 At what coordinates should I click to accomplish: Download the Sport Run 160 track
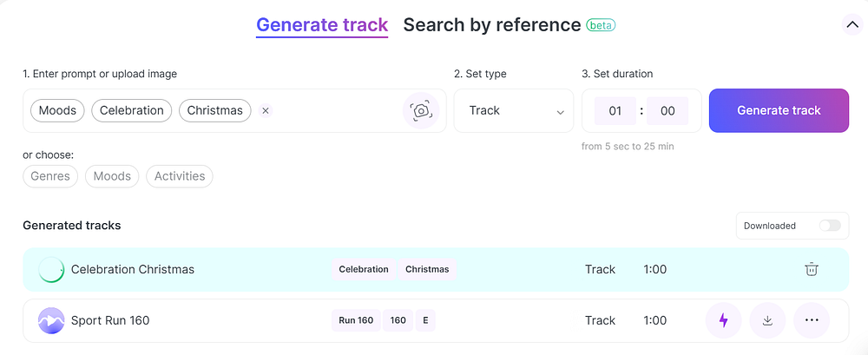click(x=767, y=320)
